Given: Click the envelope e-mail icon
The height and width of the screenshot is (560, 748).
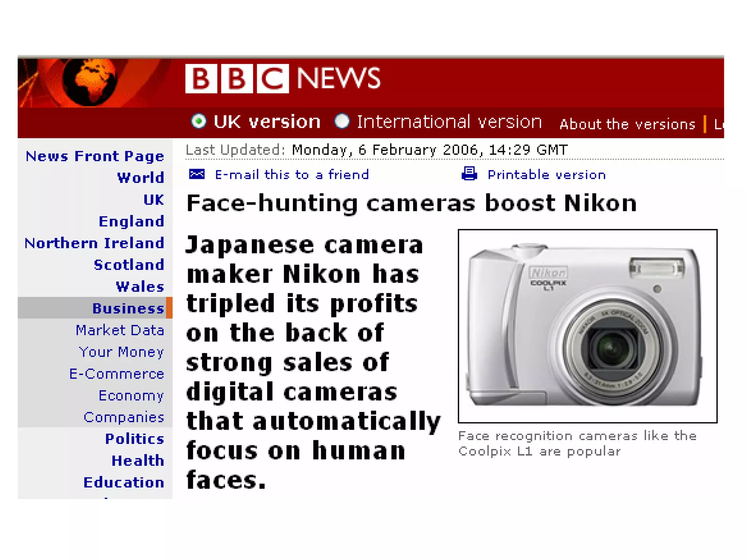Looking at the screenshot, I should point(196,174).
